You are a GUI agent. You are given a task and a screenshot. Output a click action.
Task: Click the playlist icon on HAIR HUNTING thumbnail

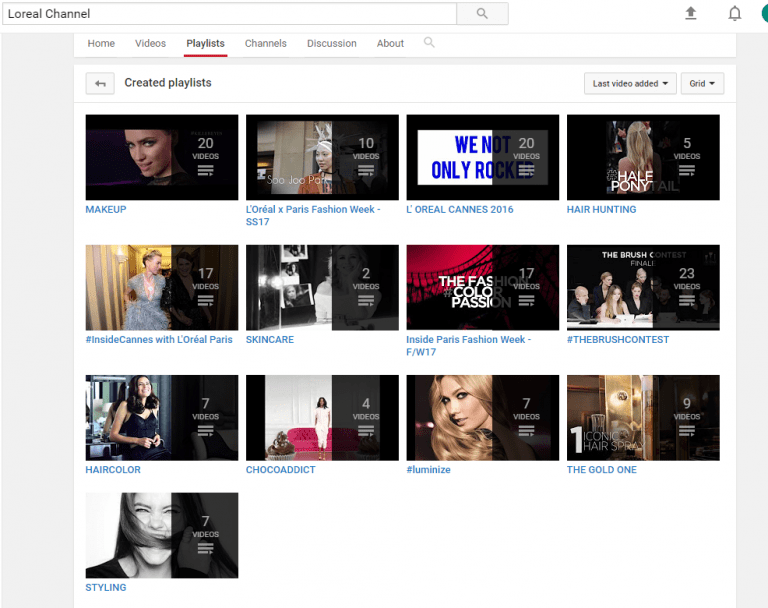pyautogui.click(x=687, y=171)
